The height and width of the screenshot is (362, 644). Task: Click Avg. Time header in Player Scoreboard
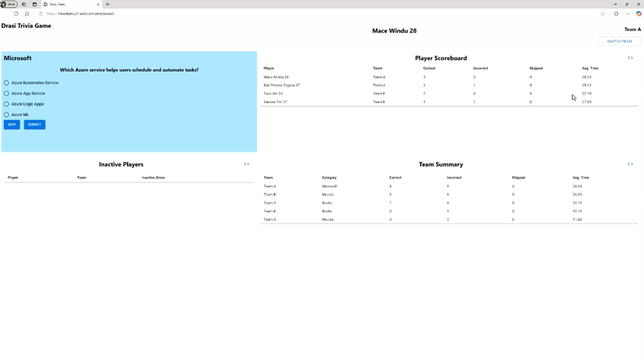click(590, 68)
